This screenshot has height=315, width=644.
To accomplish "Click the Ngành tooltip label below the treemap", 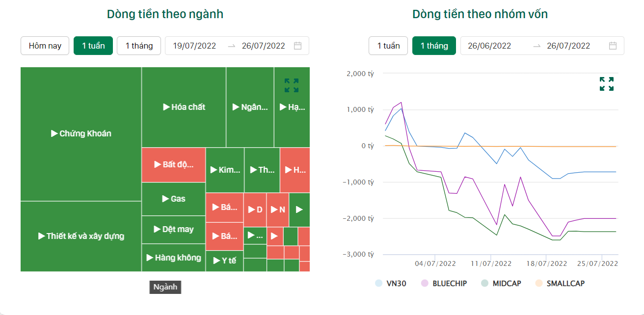I will tap(165, 287).
